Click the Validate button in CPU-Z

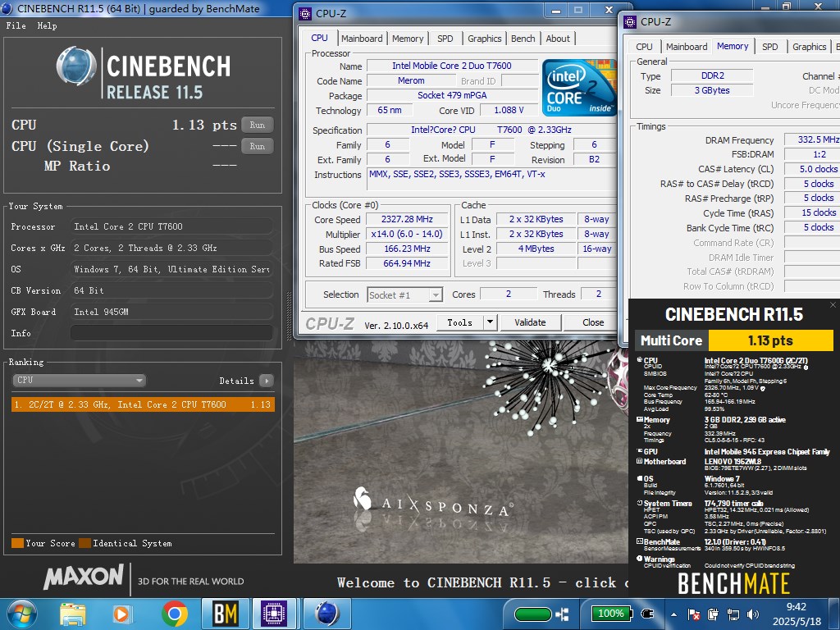[x=530, y=322]
